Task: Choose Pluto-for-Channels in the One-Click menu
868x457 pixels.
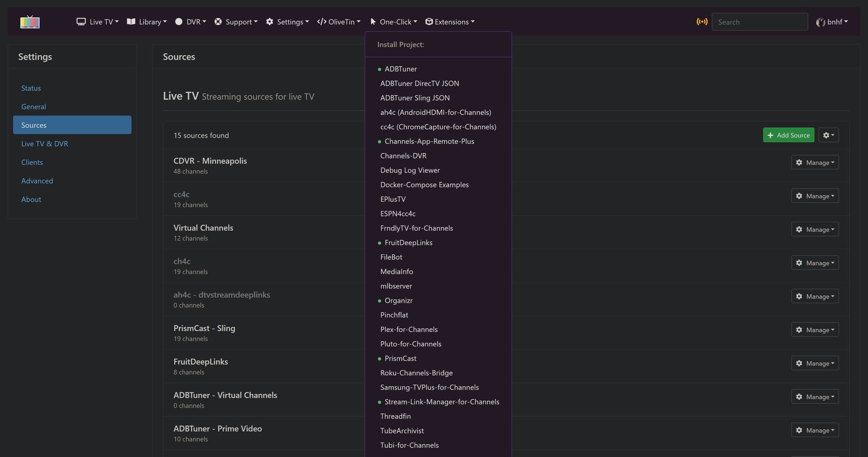Action: coord(410,344)
